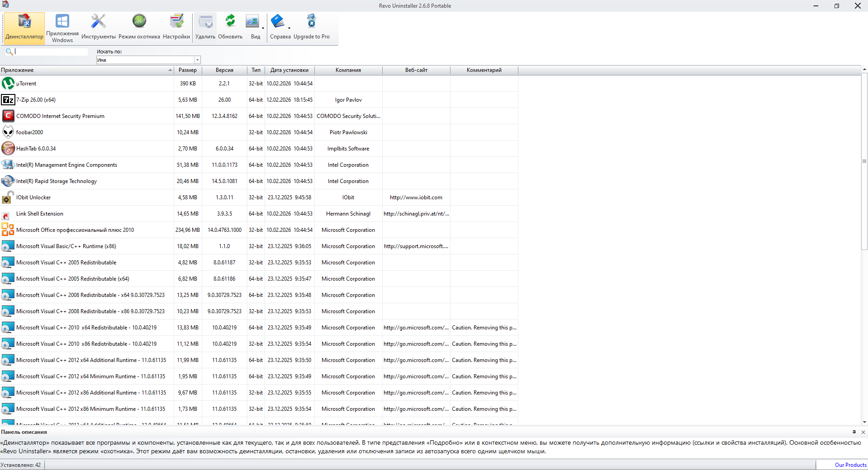Close the Панель описания description panel

(863, 432)
